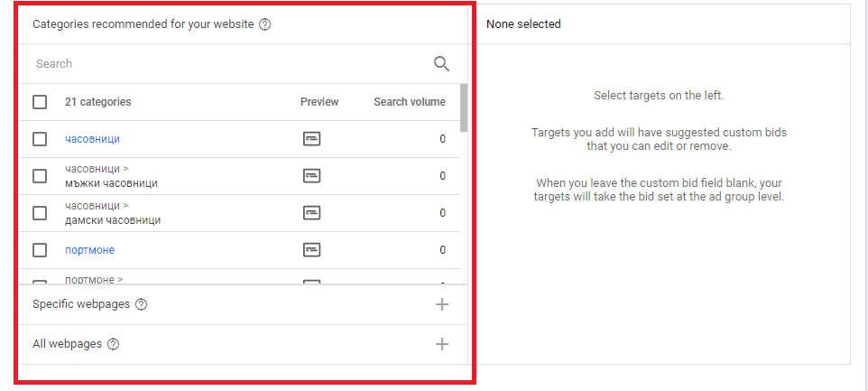Image resolution: width=868 pixels, height=391 pixels.
Task: Enable the дамски часовници checkbox
Action: pyautogui.click(x=40, y=213)
